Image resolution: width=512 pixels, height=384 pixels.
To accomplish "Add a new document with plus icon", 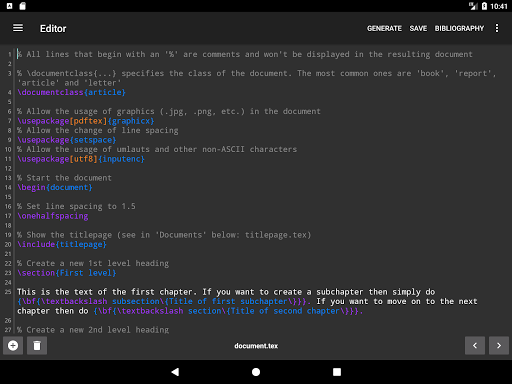I will [13, 346].
